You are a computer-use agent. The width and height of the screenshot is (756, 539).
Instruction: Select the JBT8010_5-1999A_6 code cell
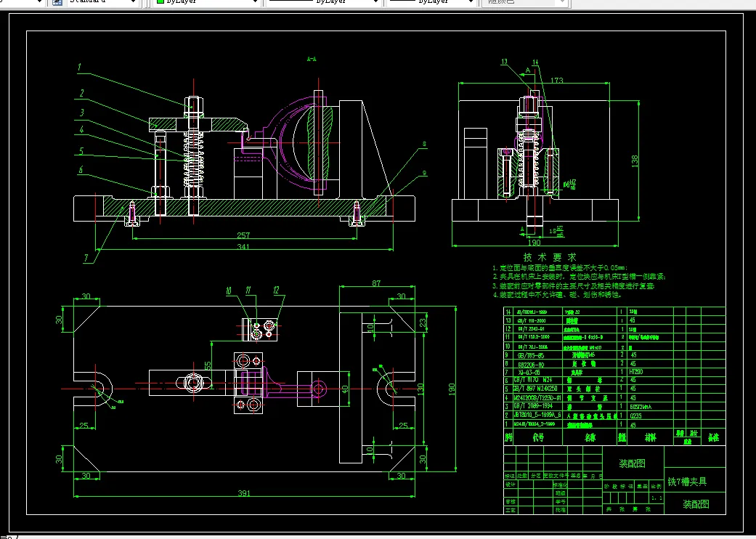pyautogui.click(x=537, y=415)
